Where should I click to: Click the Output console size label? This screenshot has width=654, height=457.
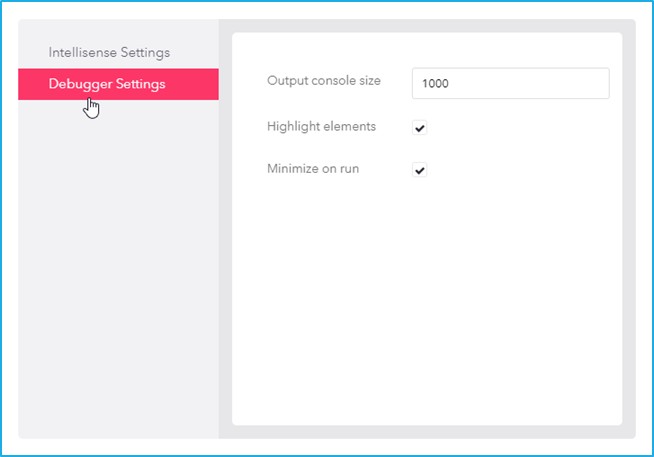click(324, 80)
